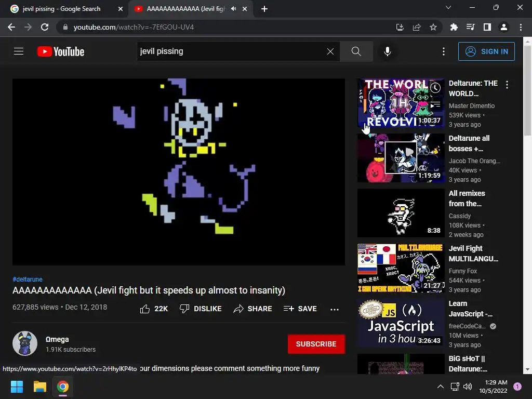Expand the tab search dropdown chevron

[448, 7]
